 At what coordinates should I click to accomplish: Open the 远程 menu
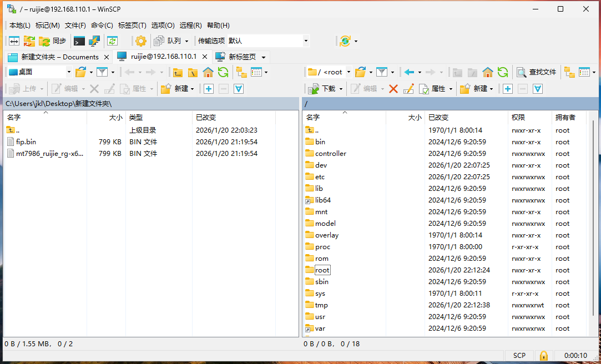pyautogui.click(x=190, y=25)
